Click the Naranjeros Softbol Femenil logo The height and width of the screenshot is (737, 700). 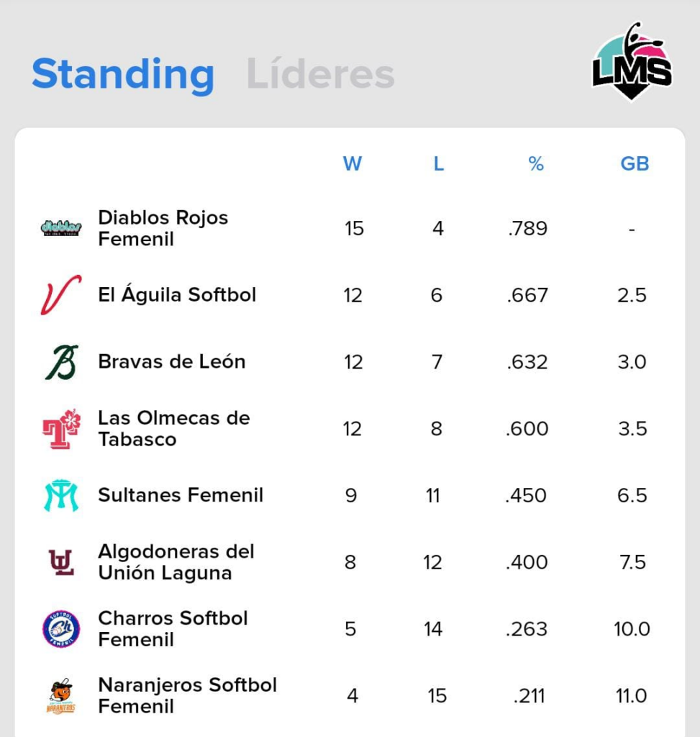[61, 696]
